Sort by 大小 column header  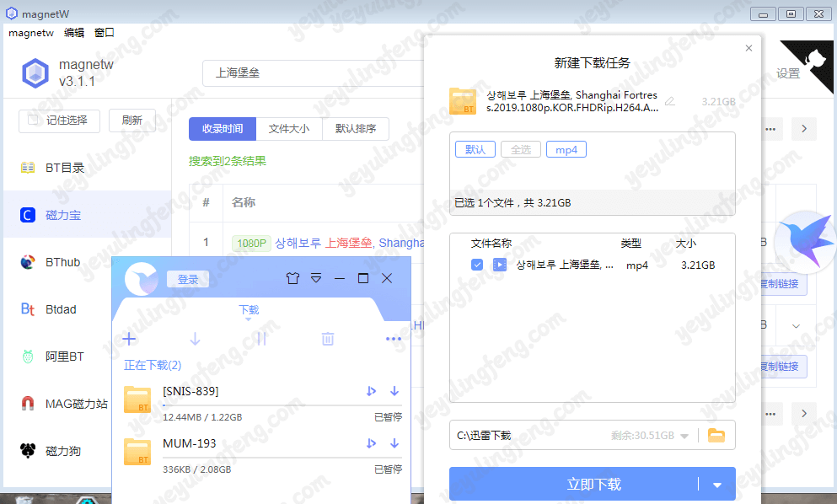point(686,244)
